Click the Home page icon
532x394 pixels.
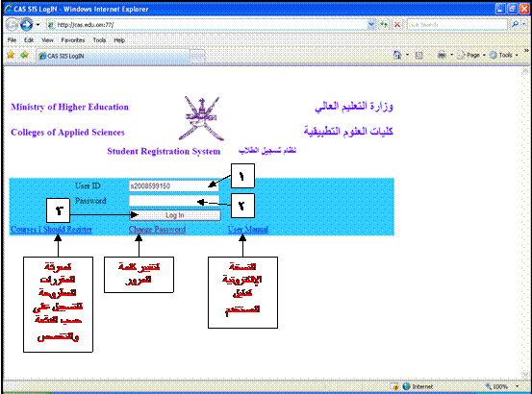[397, 55]
